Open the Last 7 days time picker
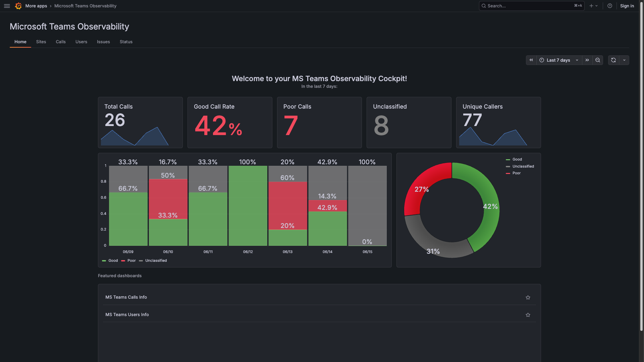This screenshot has width=644, height=362. 559,60
